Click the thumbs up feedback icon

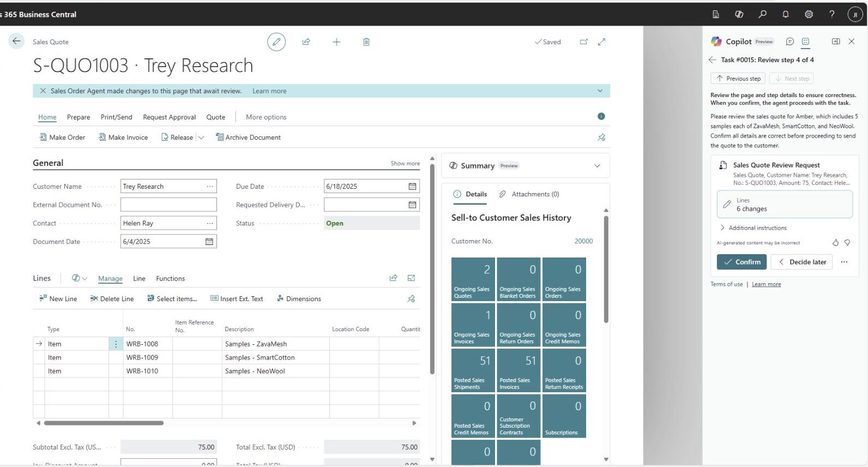pyautogui.click(x=835, y=243)
